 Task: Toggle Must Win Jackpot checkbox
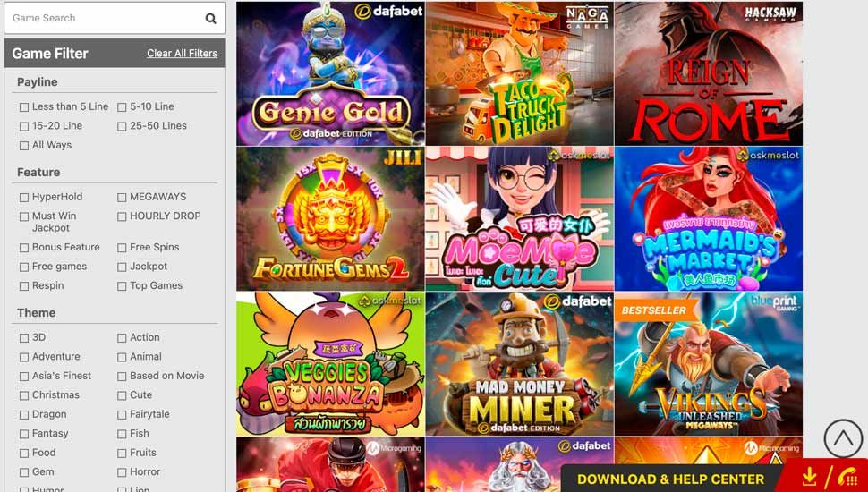24,216
